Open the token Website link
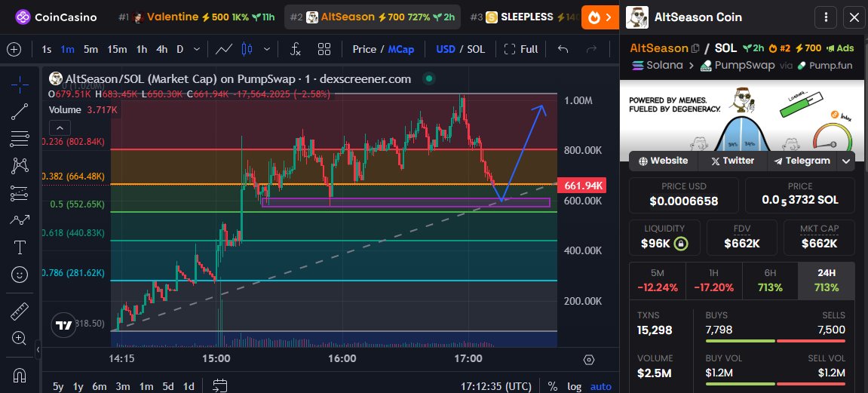Image resolution: width=868 pixels, height=393 pixels. coord(663,161)
